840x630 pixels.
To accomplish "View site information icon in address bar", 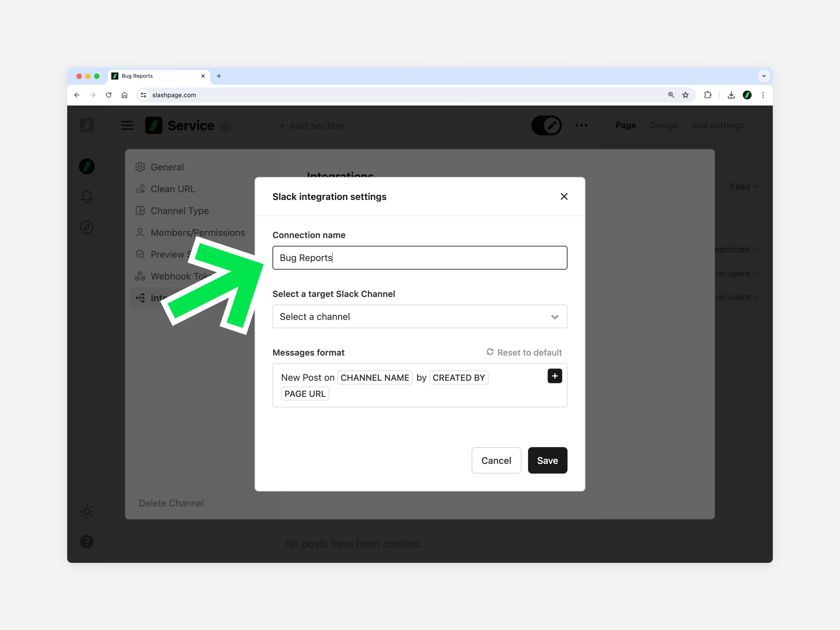I will coord(144,95).
